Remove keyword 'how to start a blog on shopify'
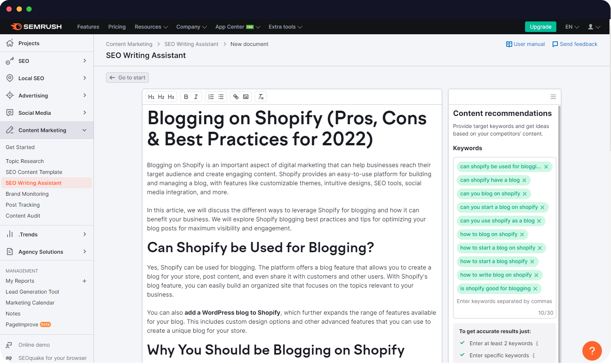 540,248
